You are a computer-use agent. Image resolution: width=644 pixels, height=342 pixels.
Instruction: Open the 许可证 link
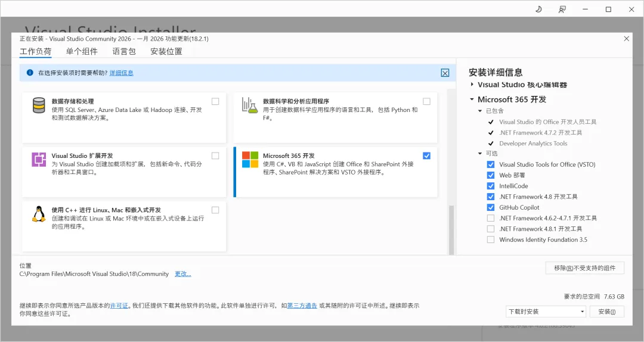[119, 306]
